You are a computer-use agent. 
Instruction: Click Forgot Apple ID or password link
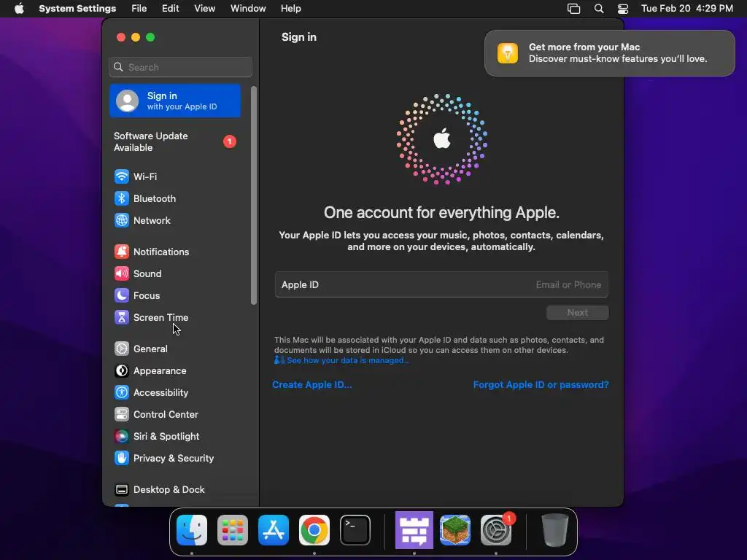tap(541, 385)
